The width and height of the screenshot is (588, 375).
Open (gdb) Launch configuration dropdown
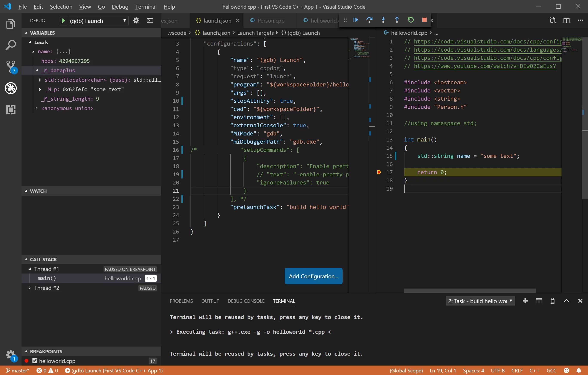[98, 21]
